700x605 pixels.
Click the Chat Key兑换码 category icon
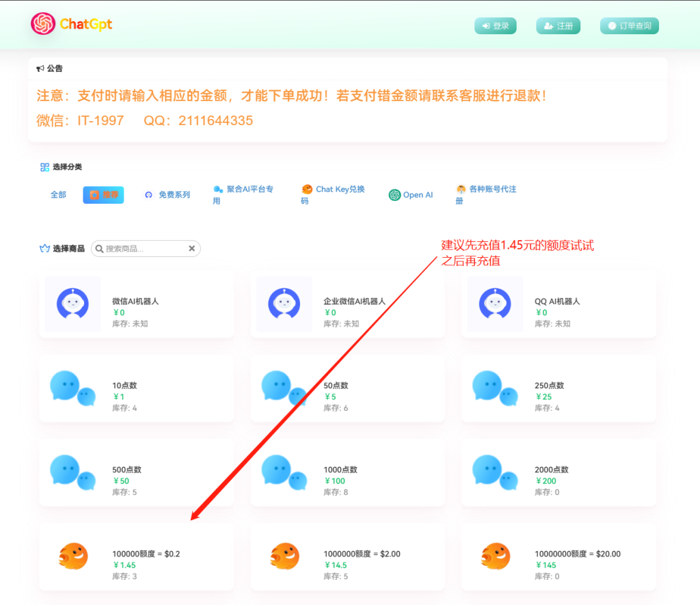[306, 190]
